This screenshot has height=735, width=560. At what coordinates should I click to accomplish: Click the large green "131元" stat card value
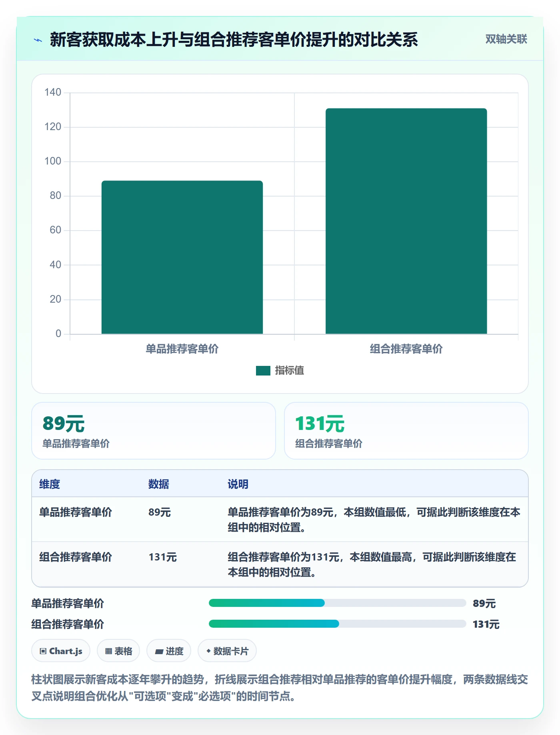[320, 424]
